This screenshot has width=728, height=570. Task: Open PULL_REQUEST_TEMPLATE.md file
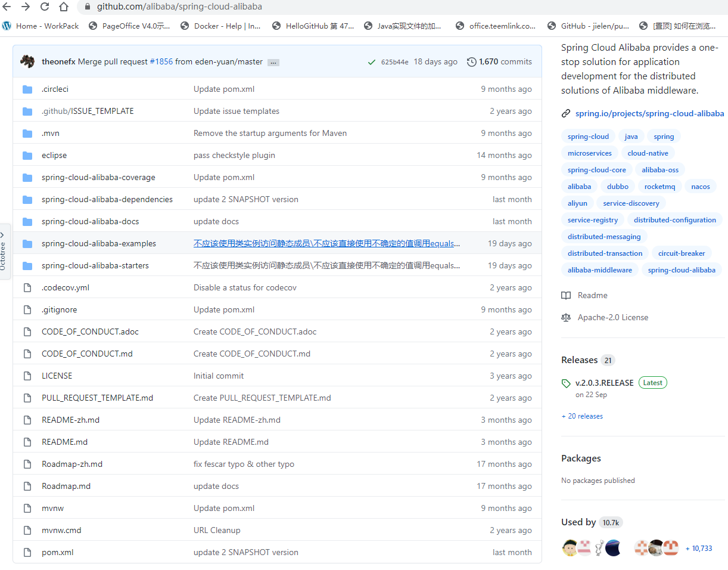pyautogui.click(x=97, y=398)
